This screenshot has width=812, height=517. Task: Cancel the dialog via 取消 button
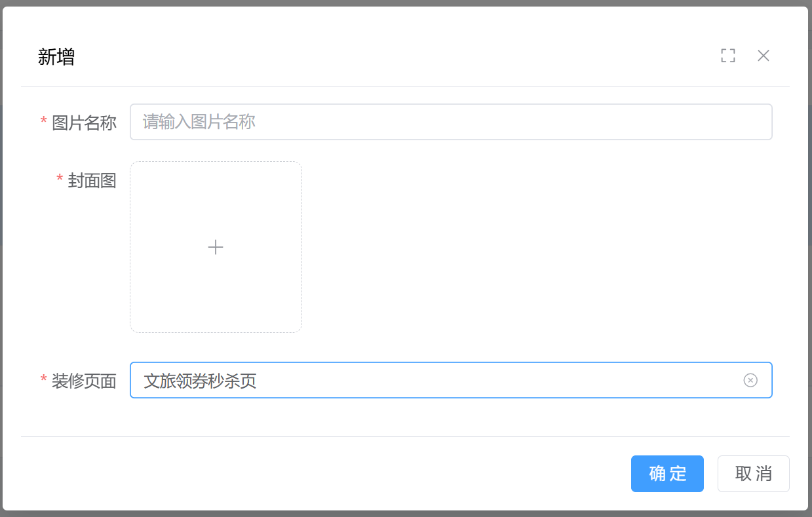click(753, 473)
